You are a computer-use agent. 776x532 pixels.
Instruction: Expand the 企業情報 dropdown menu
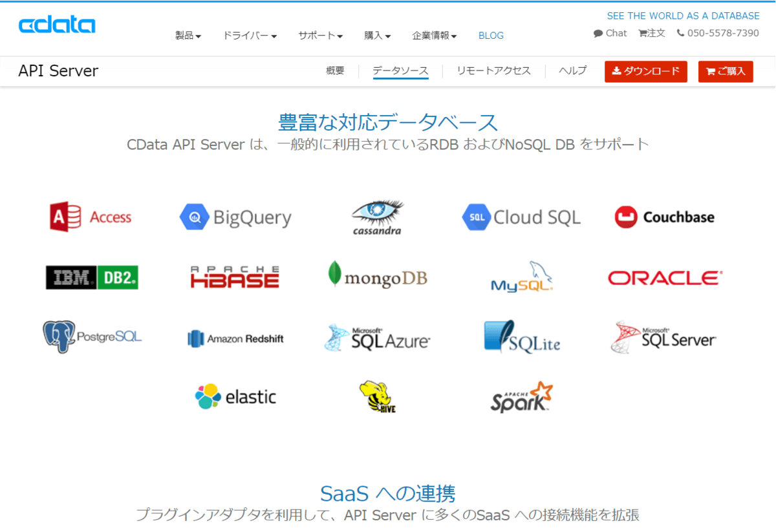[435, 36]
